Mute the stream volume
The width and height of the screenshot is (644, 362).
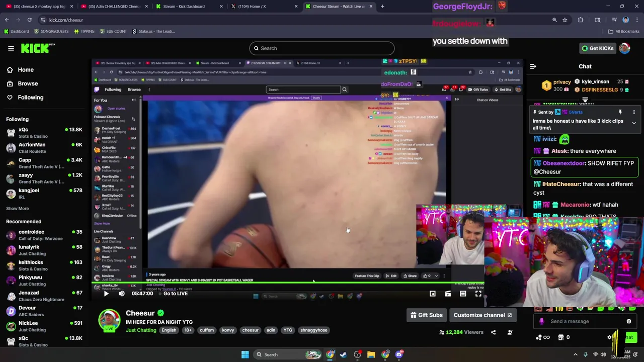pos(121,294)
